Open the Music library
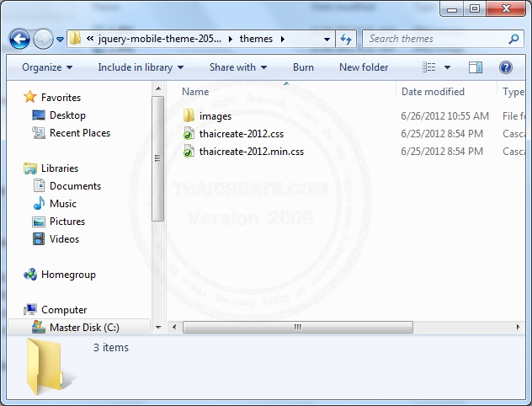This screenshot has width=532, height=406. [63, 204]
